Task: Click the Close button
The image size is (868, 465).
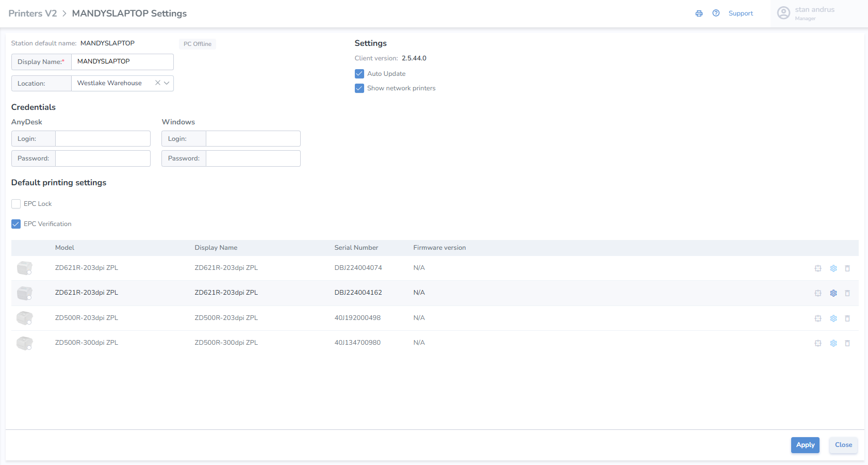Action: (844, 445)
